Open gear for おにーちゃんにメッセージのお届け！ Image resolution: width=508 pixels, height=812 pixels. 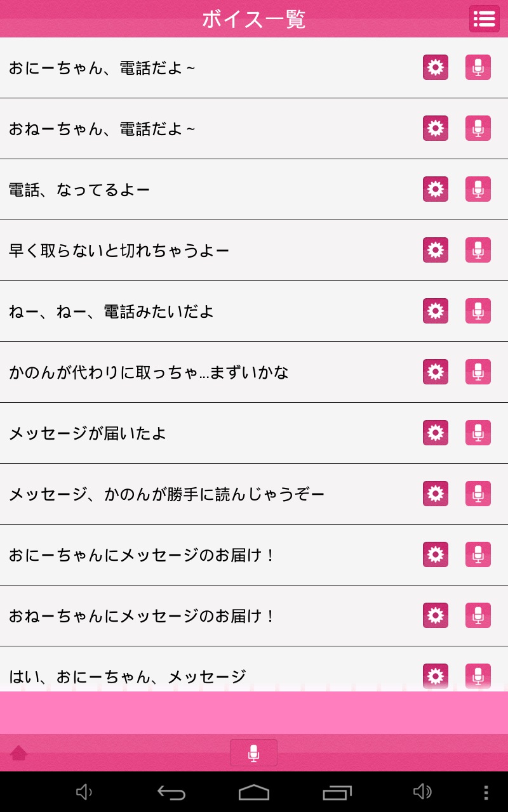click(436, 554)
